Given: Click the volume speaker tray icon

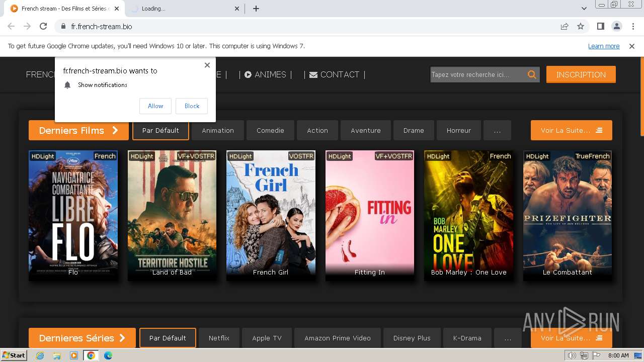Looking at the screenshot, I should tap(572, 355).
